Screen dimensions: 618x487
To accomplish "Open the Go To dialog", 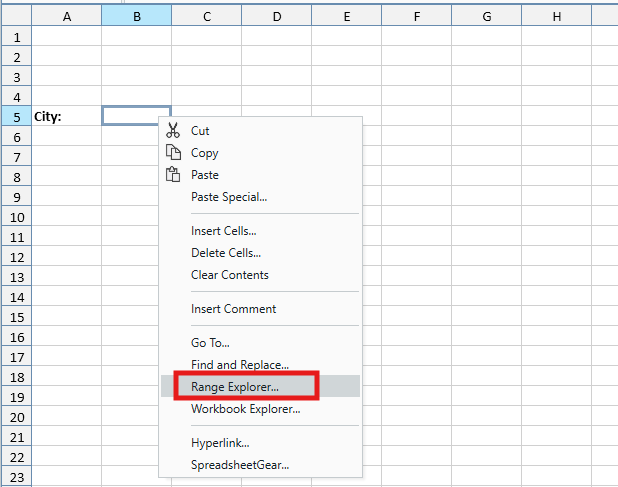I will coord(210,343).
